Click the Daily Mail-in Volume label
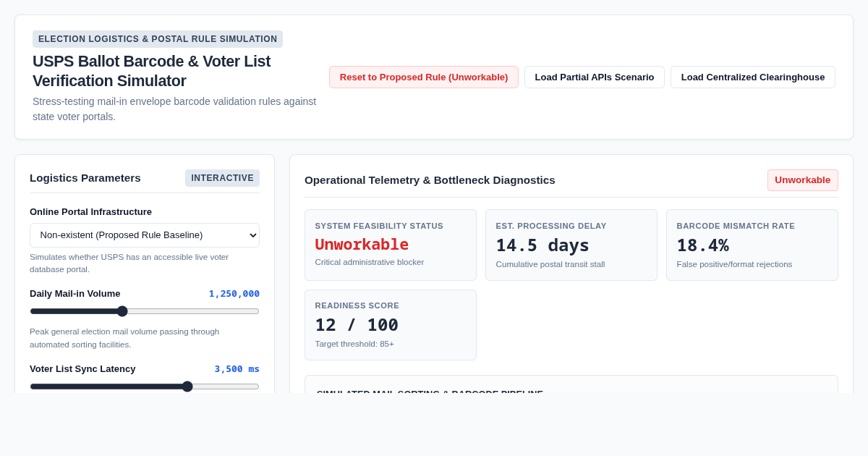 75,294
